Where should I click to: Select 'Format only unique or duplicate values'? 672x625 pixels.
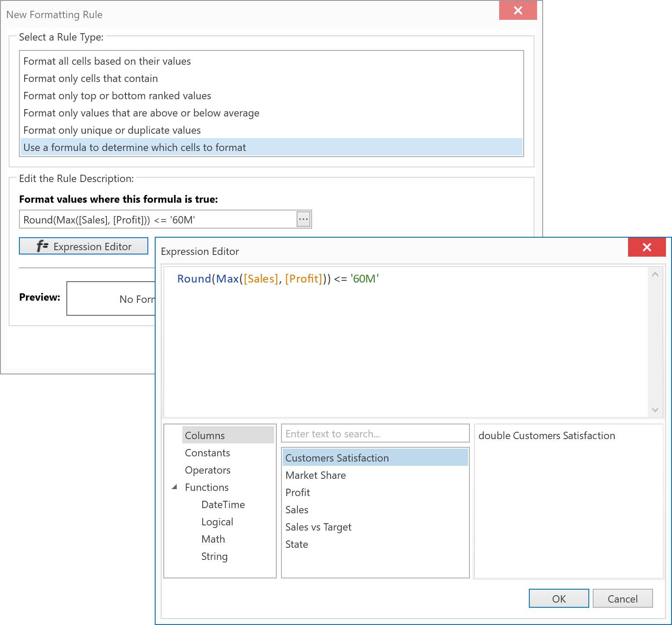tap(271, 130)
